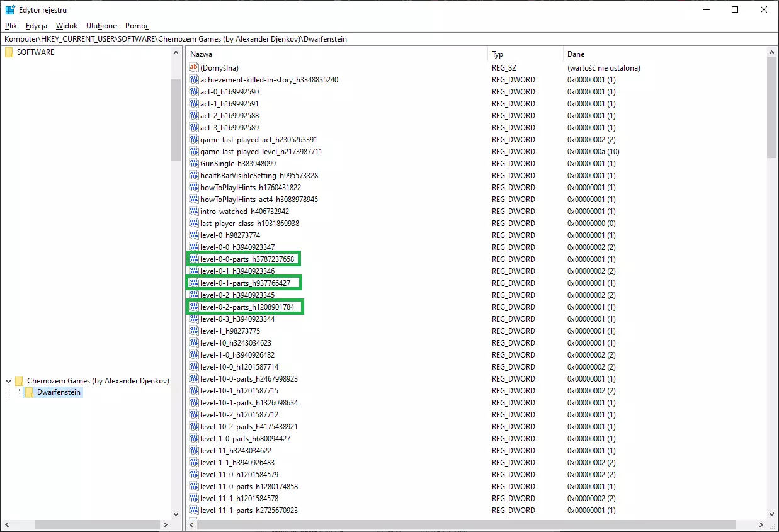Click the DWORD icon of GunSingle_h383948099
The height and width of the screenshot is (532, 779).
(194, 163)
